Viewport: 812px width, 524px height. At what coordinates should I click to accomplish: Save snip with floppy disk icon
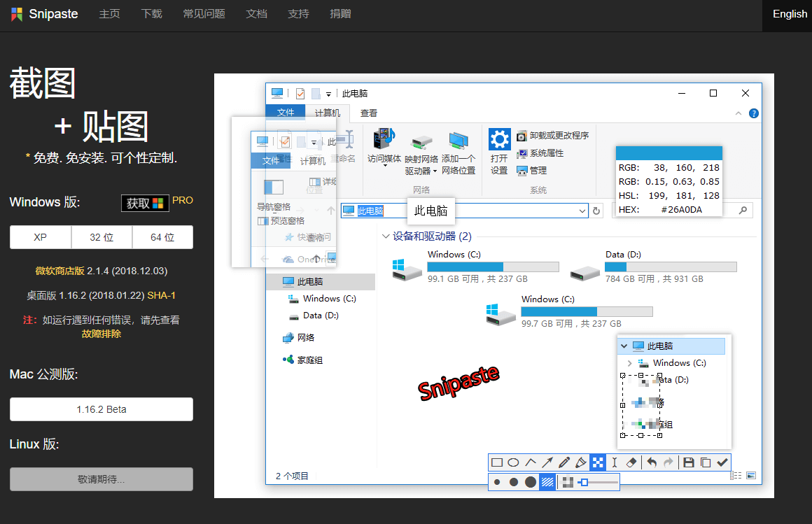click(689, 462)
